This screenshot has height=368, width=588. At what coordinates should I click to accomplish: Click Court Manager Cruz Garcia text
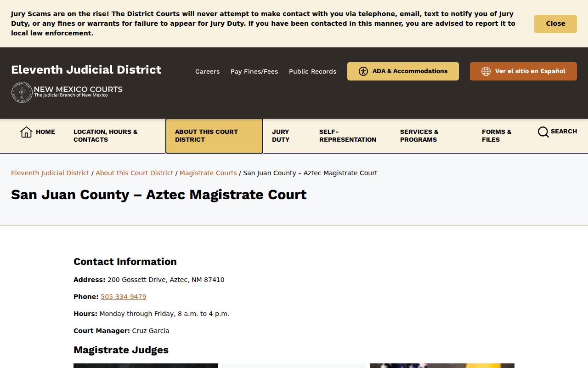click(121, 331)
